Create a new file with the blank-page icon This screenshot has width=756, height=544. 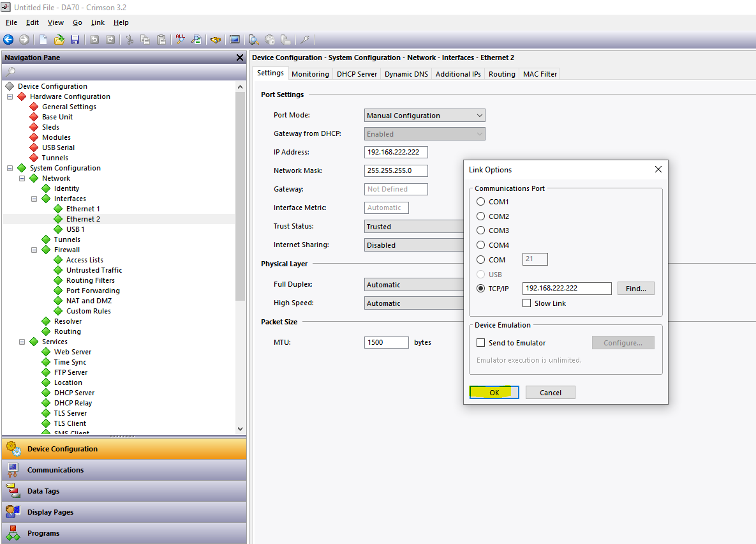pyautogui.click(x=43, y=40)
